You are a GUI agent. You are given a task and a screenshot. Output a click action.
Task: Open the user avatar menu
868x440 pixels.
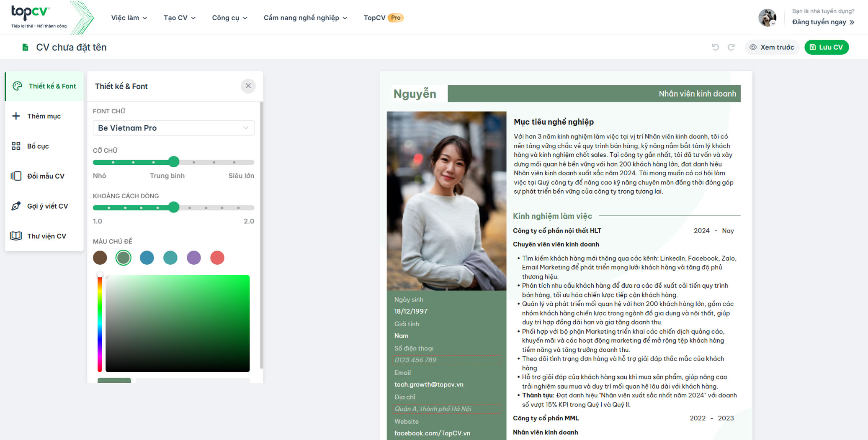[767, 18]
